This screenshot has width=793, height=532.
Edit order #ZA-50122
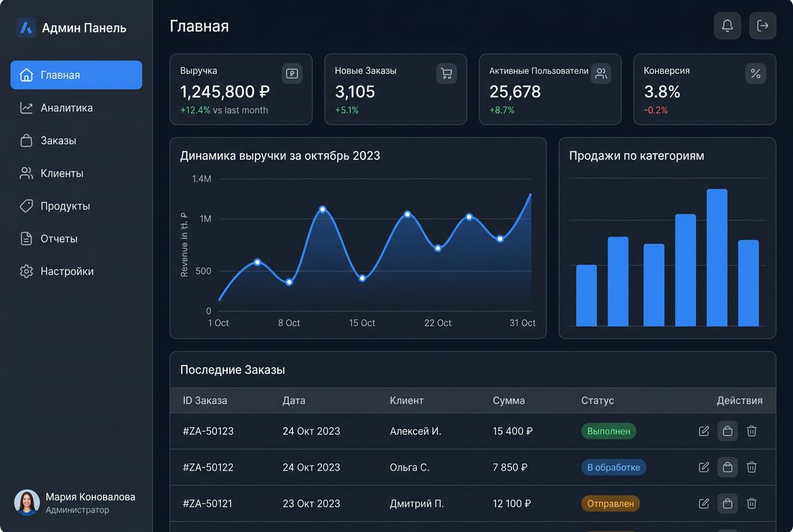(704, 467)
